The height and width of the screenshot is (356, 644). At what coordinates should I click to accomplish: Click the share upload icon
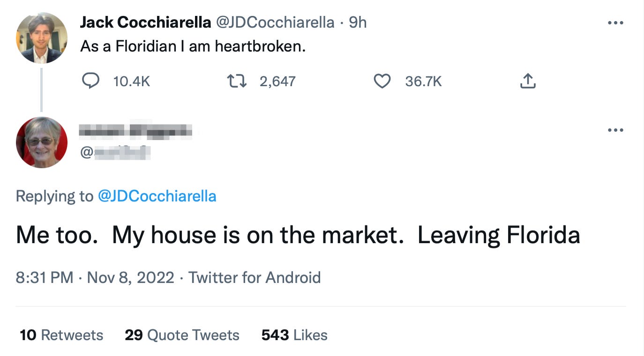tap(527, 82)
